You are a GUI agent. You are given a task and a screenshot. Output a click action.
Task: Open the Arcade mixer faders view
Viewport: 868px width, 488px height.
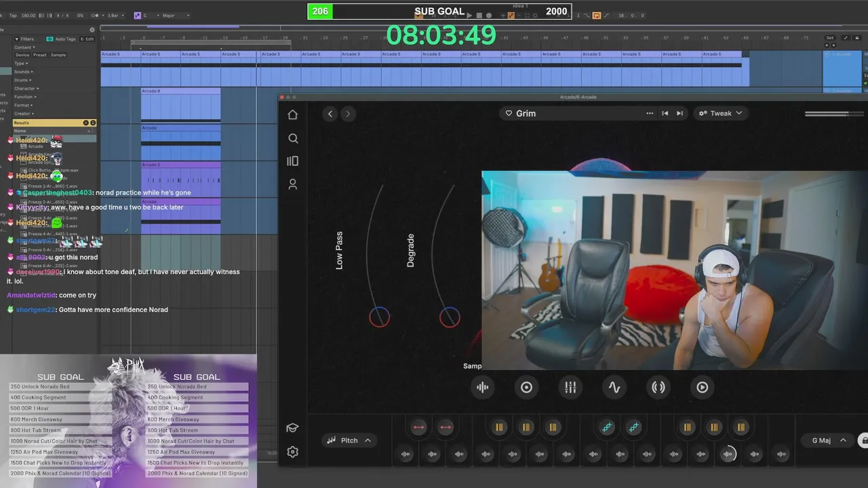point(570,388)
